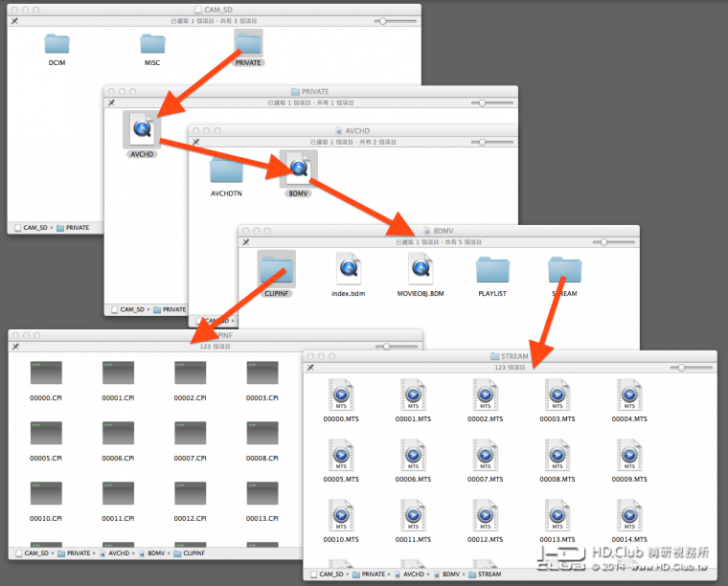Adjust icon size slider in CLIPINF window
This screenshot has width=728, height=586.
tap(397, 347)
